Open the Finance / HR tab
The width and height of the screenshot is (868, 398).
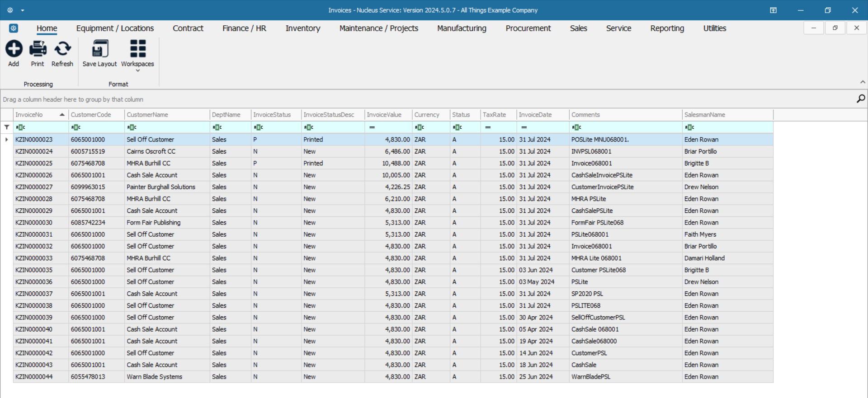[244, 28]
